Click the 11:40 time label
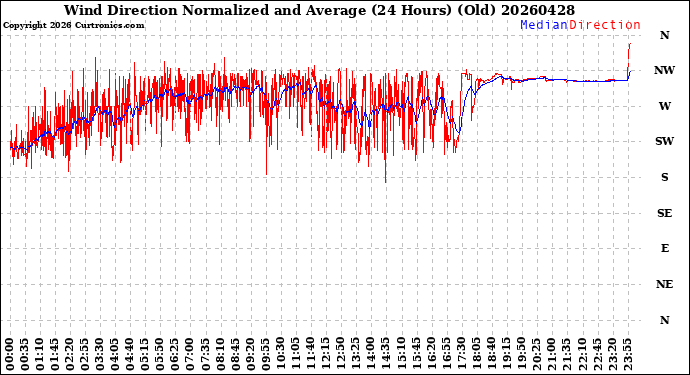This screenshot has width=690, height=375. click(x=310, y=354)
